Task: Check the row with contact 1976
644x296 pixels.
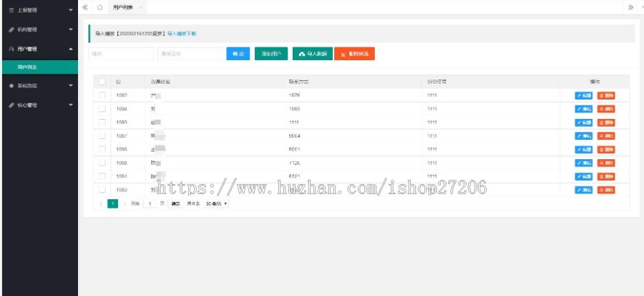Action: (102, 95)
